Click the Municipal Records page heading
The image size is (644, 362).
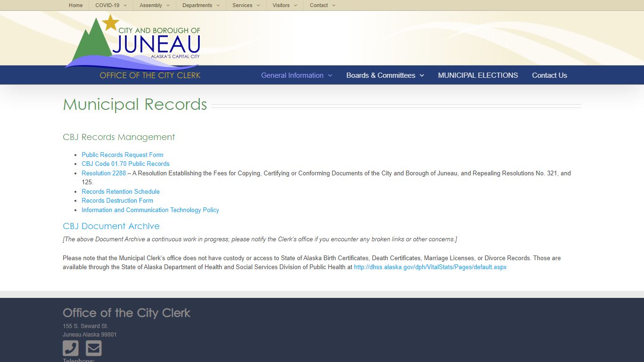135,104
